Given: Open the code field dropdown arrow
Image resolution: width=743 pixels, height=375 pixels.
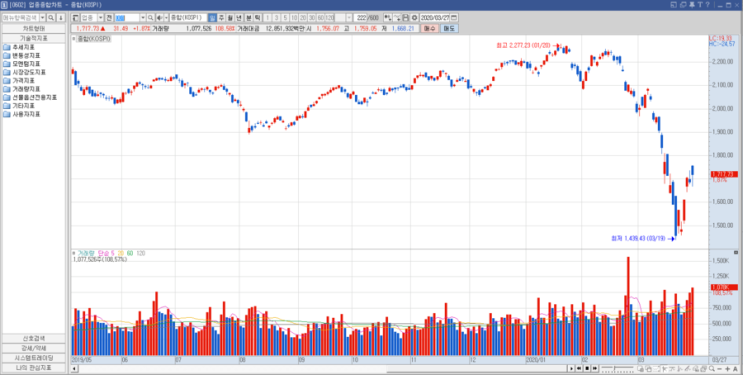Looking at the screenshot, I should (143, 18).
